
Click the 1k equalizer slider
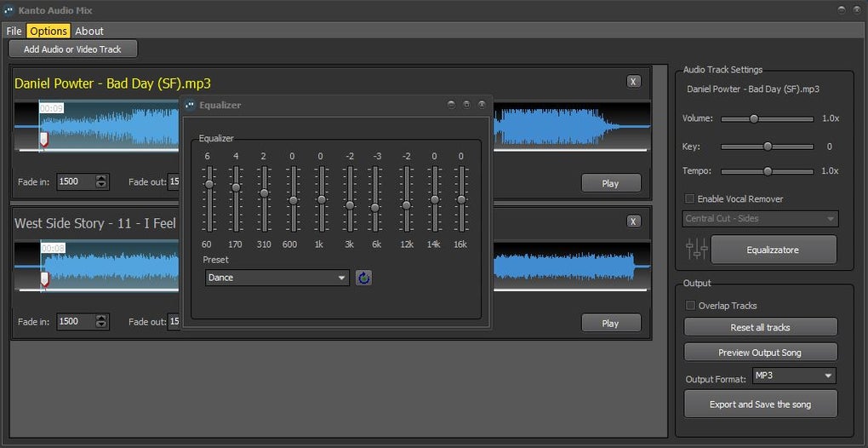tap(321, 198)
